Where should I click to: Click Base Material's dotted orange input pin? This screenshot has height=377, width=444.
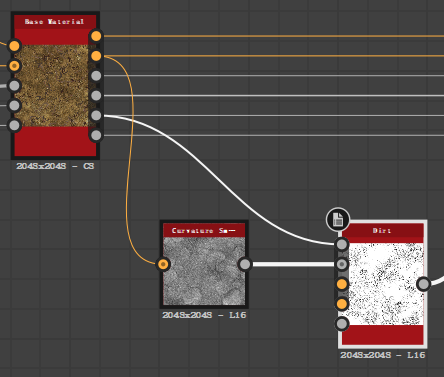pyautogui.click(x=14, y=66)
